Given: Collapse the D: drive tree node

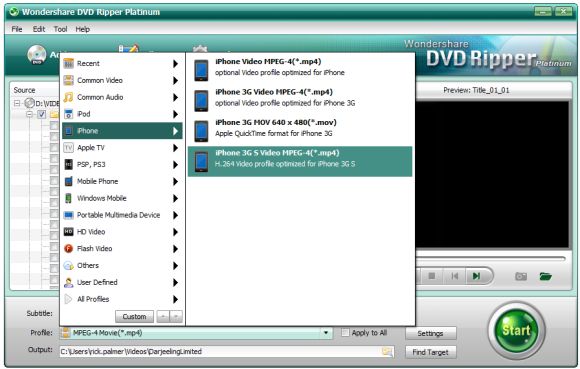Looking at the screenshot, I should tap(17, 103).
